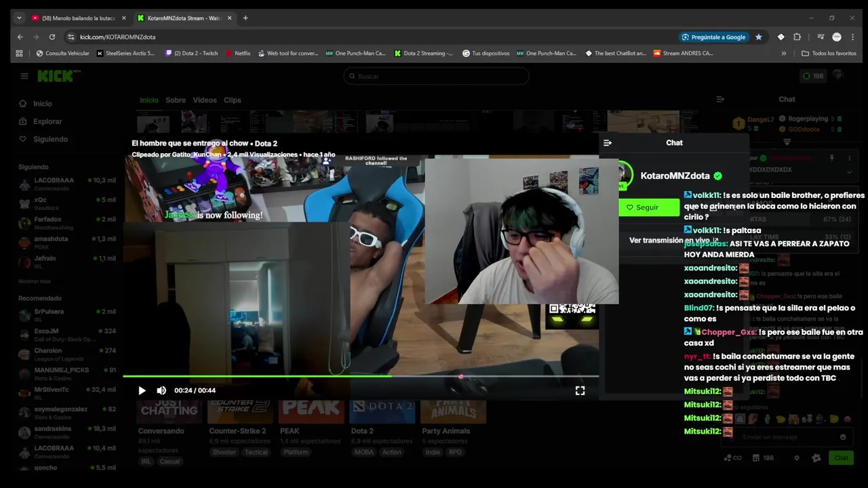Open apps grid icon in bookmarks bar
Image resolution: width=868 pixels, height=488 pixels.
point(19,53)
